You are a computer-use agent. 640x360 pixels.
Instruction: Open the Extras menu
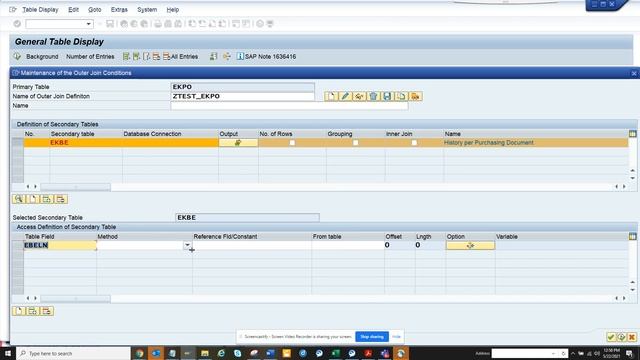(119, 9)
